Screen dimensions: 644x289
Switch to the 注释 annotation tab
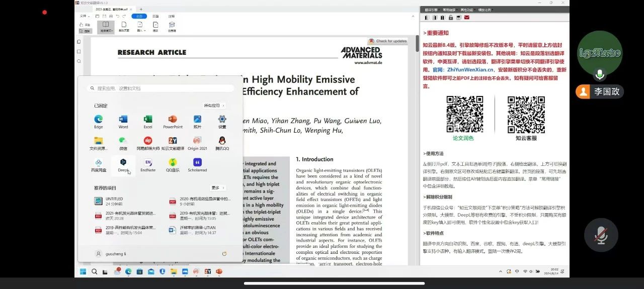pos(172,16)
